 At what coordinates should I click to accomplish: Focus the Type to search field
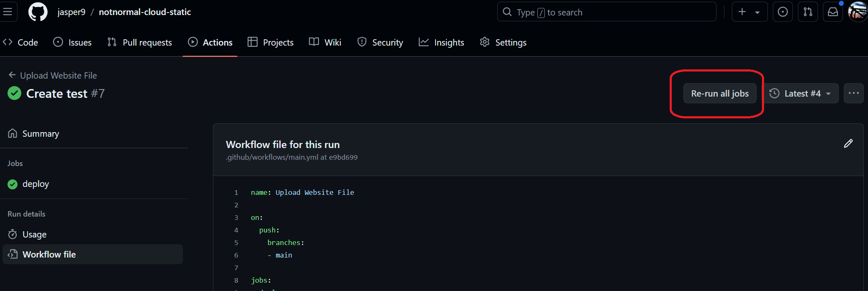click(x=606, y=12)
